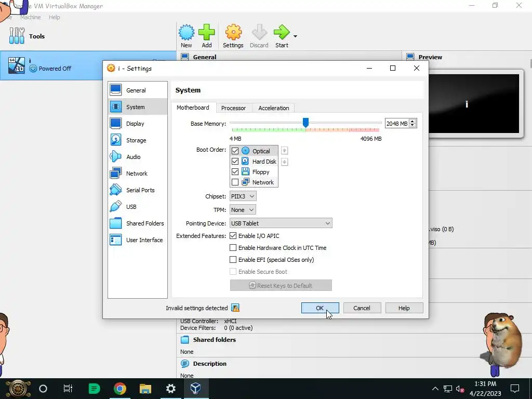
Task: Click the VM preview thumbnail
Action: pyautogui.click(x=474, y=103)
